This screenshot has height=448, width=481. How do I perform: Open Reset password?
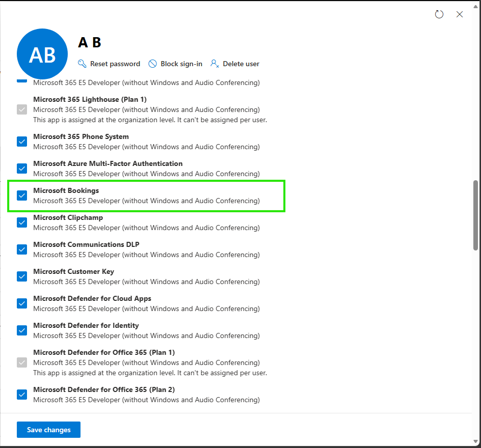click(115, 64)
